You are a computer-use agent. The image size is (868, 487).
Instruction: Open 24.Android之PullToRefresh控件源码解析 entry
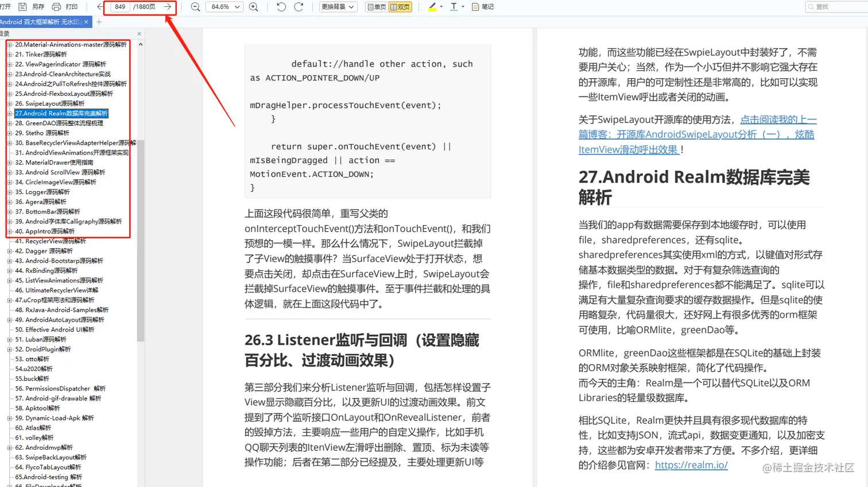pyautogui.click(x=71, y=84)
